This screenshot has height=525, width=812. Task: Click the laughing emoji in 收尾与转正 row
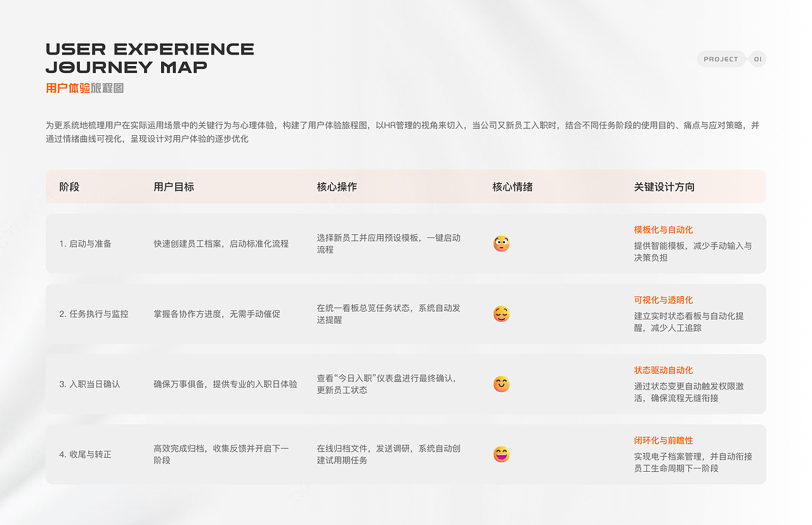(x=501, y=455)
